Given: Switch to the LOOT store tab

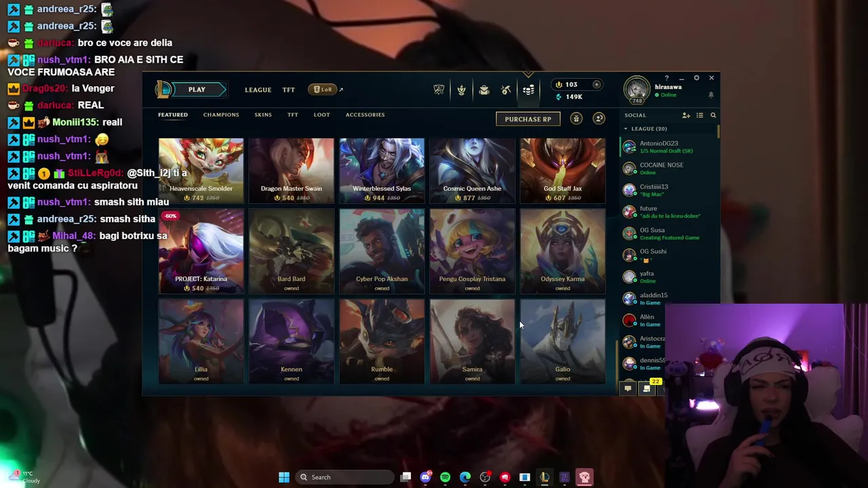Looking at the screenshot, I should tap(321, 115).
